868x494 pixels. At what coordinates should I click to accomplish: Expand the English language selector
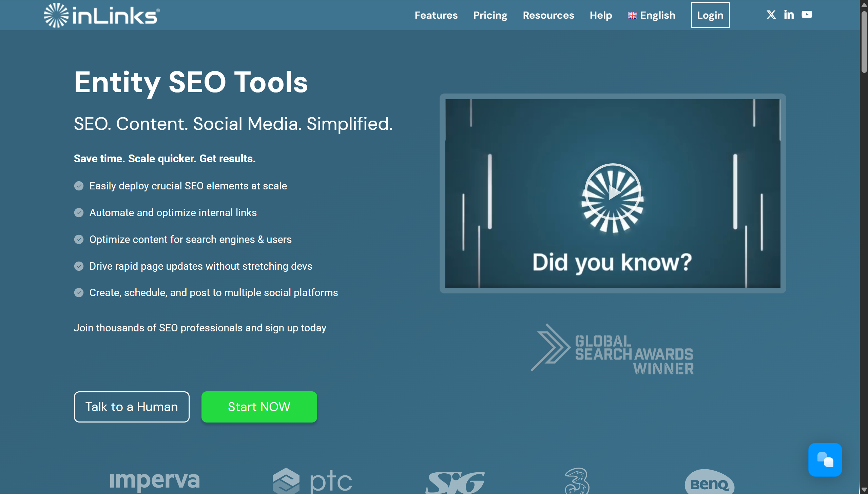tap(651, 15)
